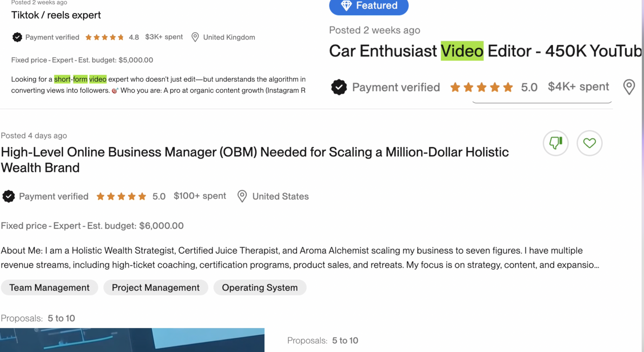This screenshot has height=352, width=644.
Task: Select the Operating System skill tag
Action: pyautogui.click(x=259, y=288)
